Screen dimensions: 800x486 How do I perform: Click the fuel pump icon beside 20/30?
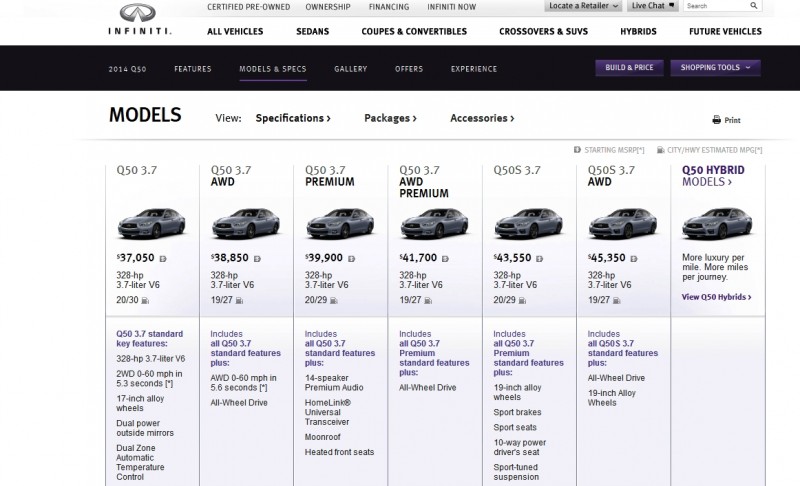145,300
